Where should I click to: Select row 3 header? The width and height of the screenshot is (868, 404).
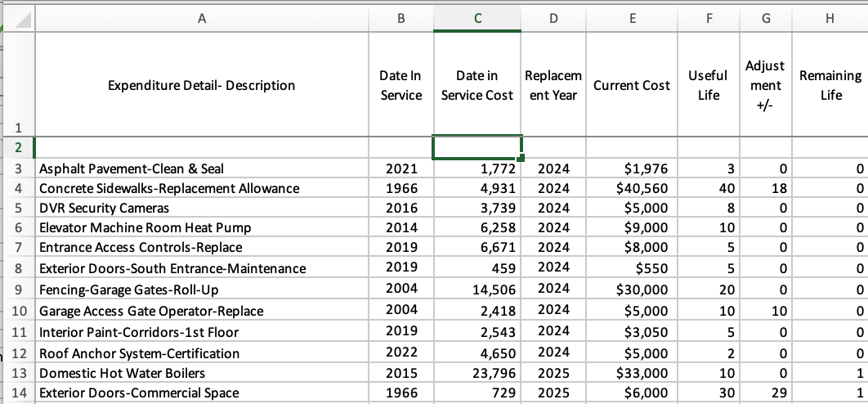(x=17, y=169)
